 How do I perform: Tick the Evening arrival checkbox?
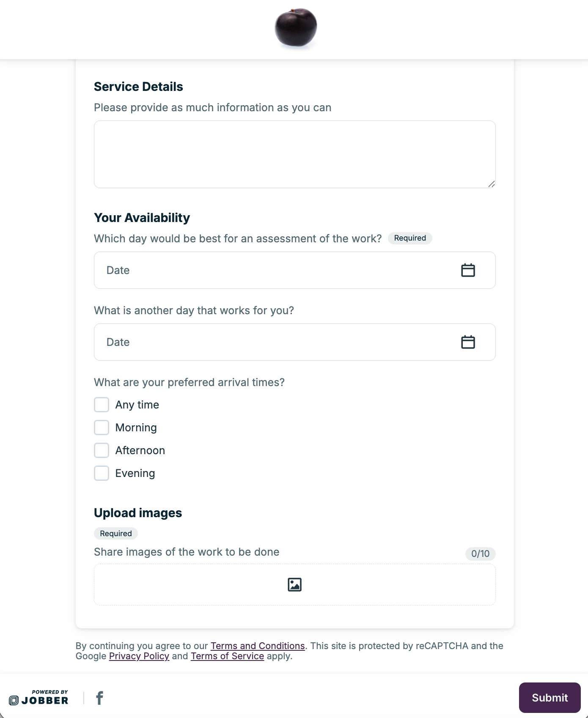[102, 473]
